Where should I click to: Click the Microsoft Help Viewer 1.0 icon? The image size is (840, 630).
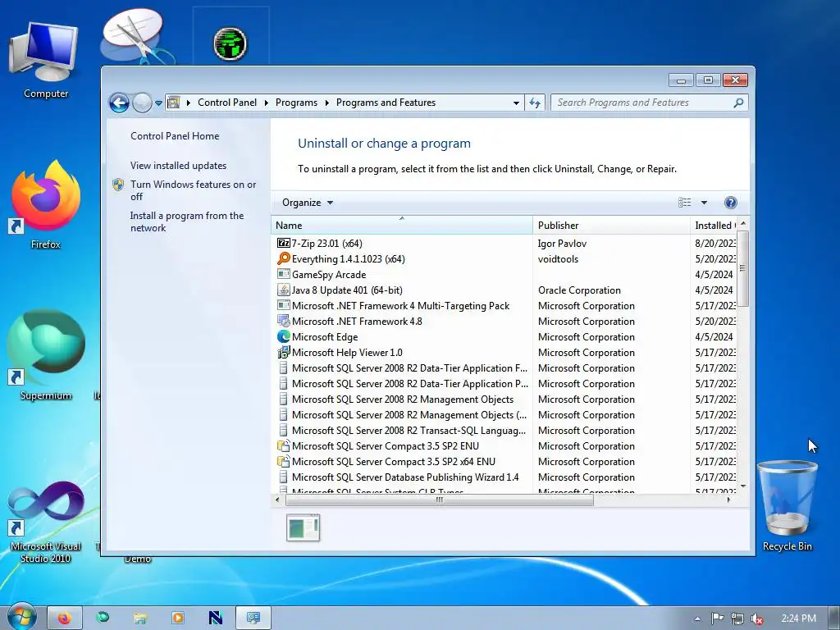[283, 352]
